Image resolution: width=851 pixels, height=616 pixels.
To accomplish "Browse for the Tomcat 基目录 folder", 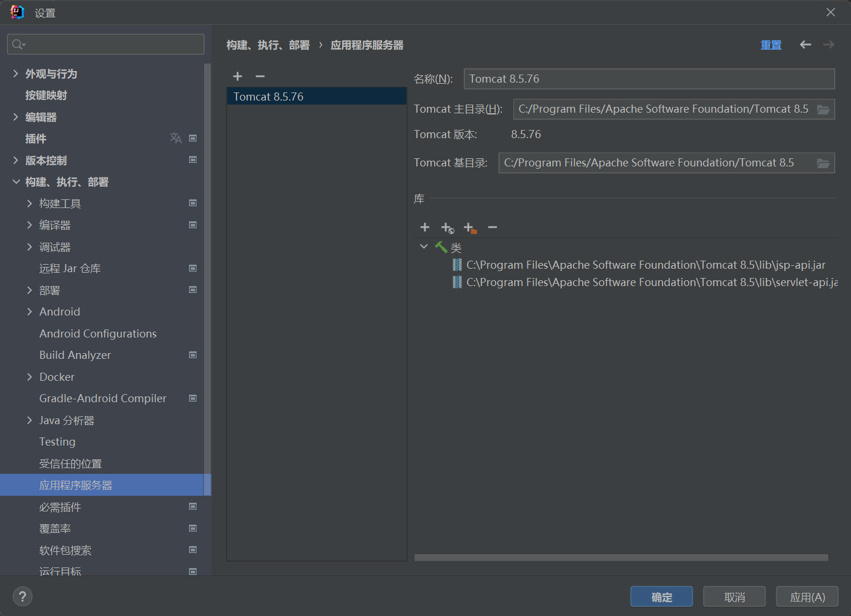I will pyautogui.click(x=823, y=163).
